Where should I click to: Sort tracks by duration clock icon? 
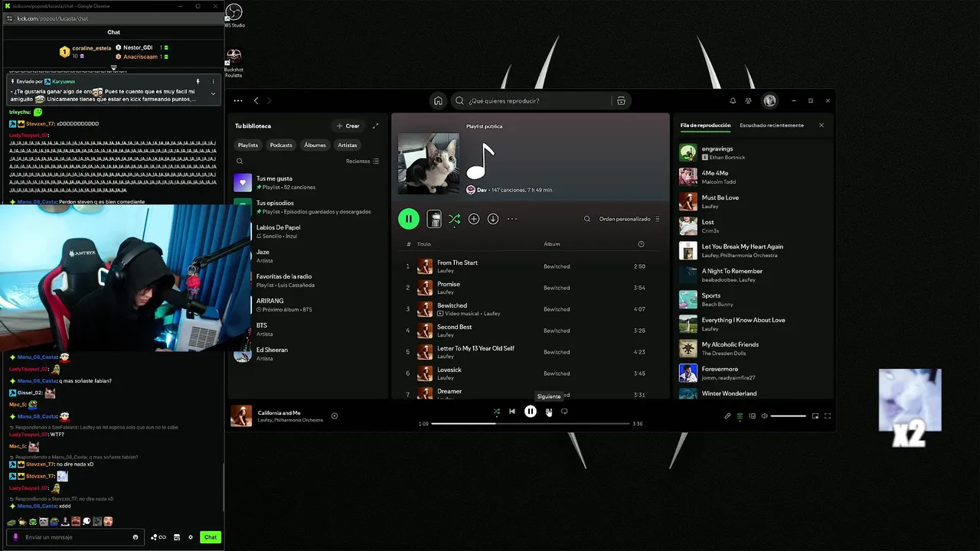point(641,244)
